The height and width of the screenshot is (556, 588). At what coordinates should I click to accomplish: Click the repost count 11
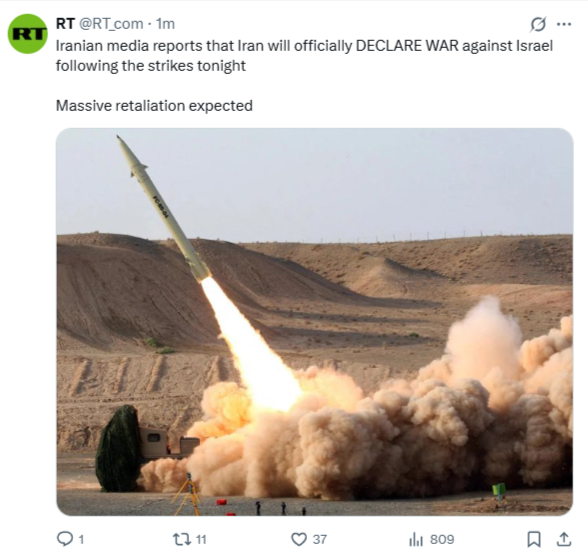click(201, 540)
